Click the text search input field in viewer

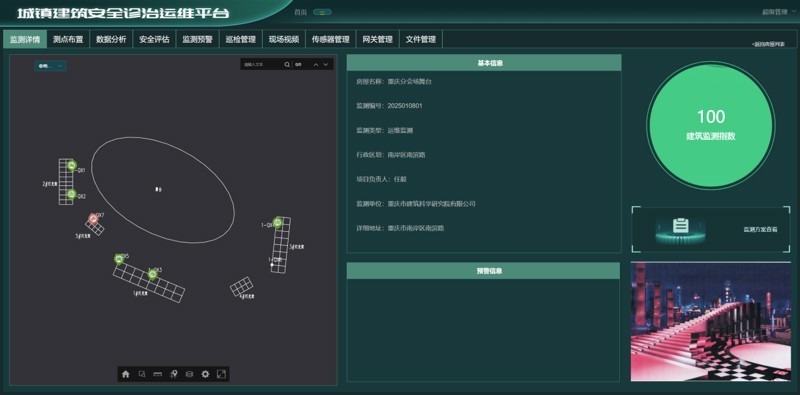[262, 65]
